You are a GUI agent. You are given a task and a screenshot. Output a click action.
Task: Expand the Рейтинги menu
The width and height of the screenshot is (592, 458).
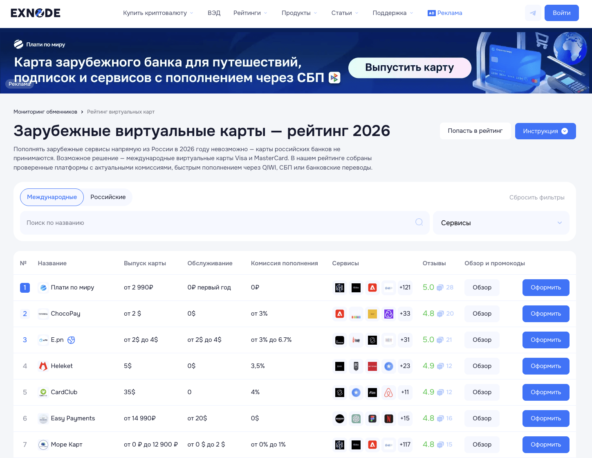pos(250,13)
